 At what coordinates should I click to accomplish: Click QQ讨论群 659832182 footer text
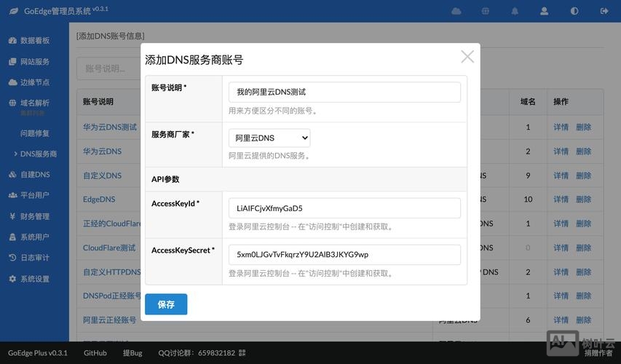click(x=197, y=352)
